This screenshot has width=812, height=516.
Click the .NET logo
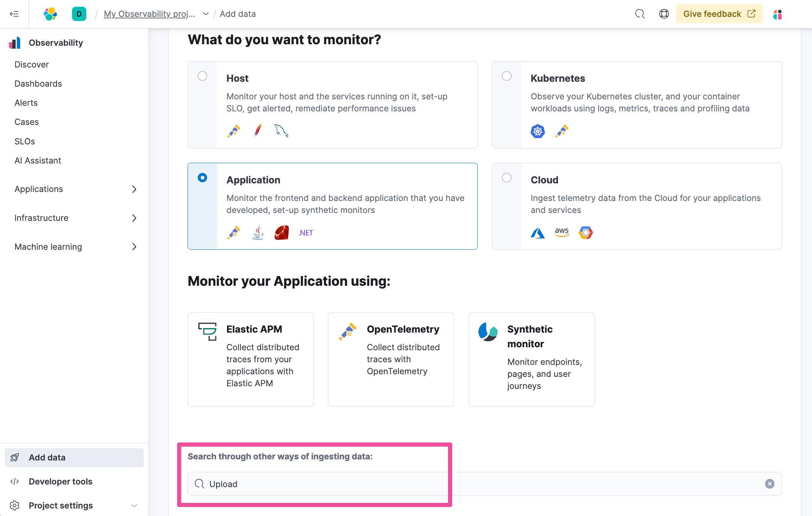pyautogui.click(x=306, y=233)
